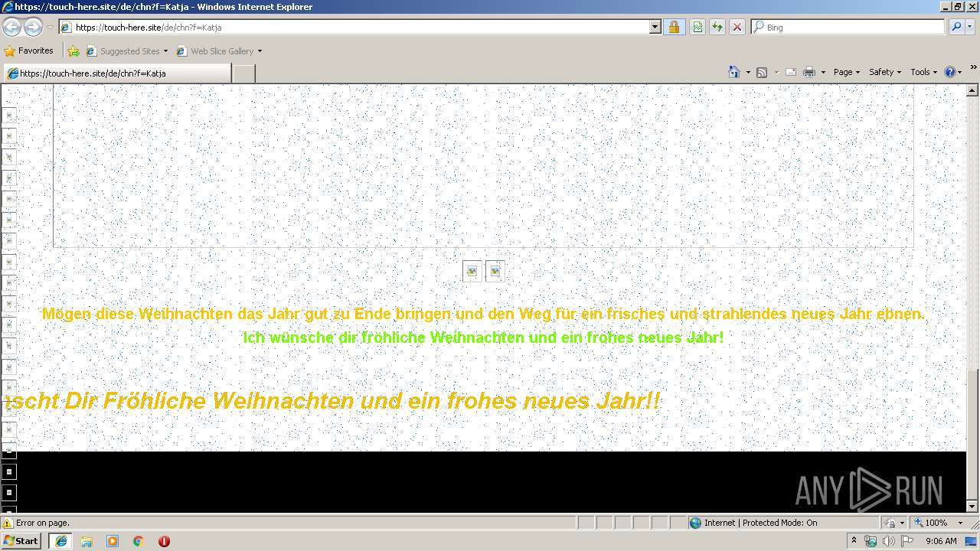This screenshot has width=980, height=551.
Task: Open the Suggested Sites link
Action: (126, 51)
